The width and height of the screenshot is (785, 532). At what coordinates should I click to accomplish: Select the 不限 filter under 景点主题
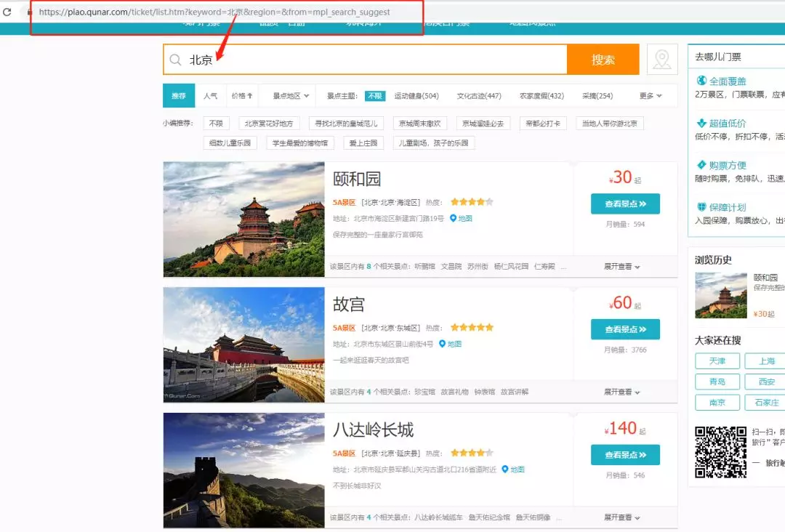[x=374, y=95]
